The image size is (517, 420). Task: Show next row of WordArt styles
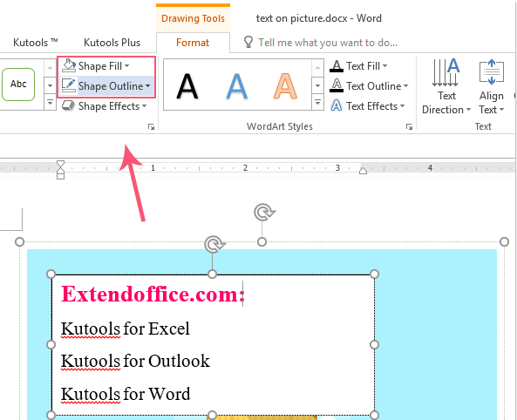(x=317, y=85)
